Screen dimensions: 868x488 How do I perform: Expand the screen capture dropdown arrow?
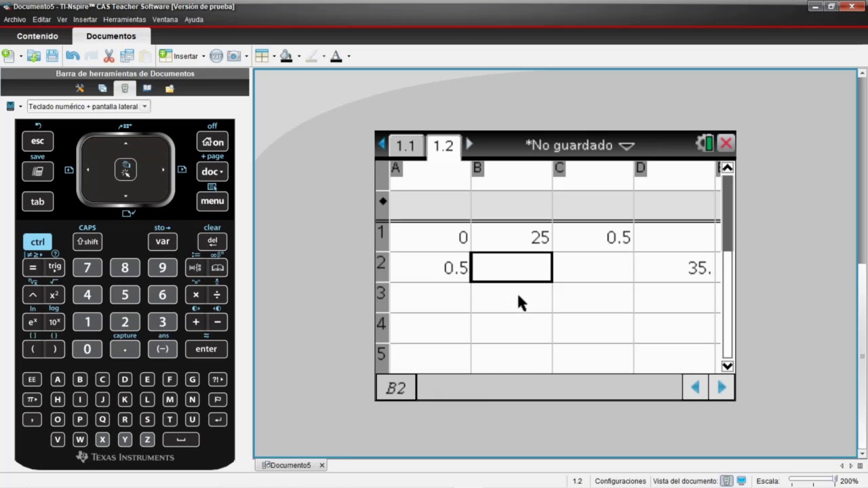click(247, 56)
